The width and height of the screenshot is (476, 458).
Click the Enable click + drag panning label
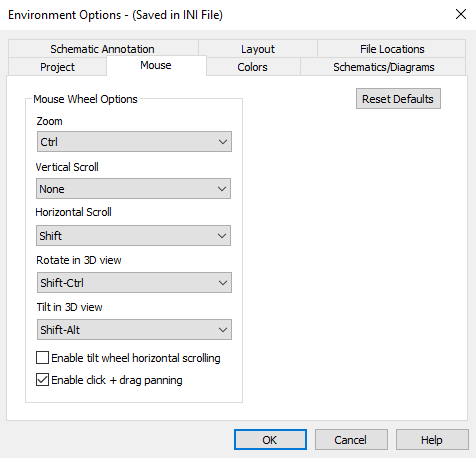(117, 380)
